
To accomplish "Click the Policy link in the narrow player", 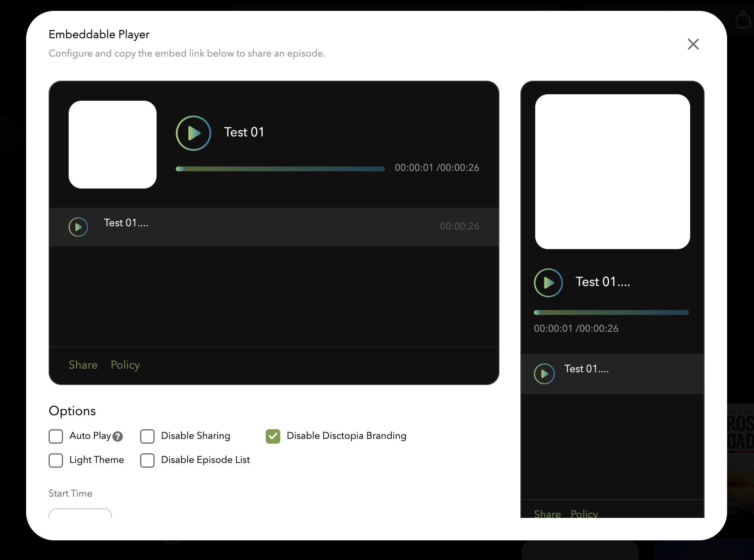I will pos(584,513).
